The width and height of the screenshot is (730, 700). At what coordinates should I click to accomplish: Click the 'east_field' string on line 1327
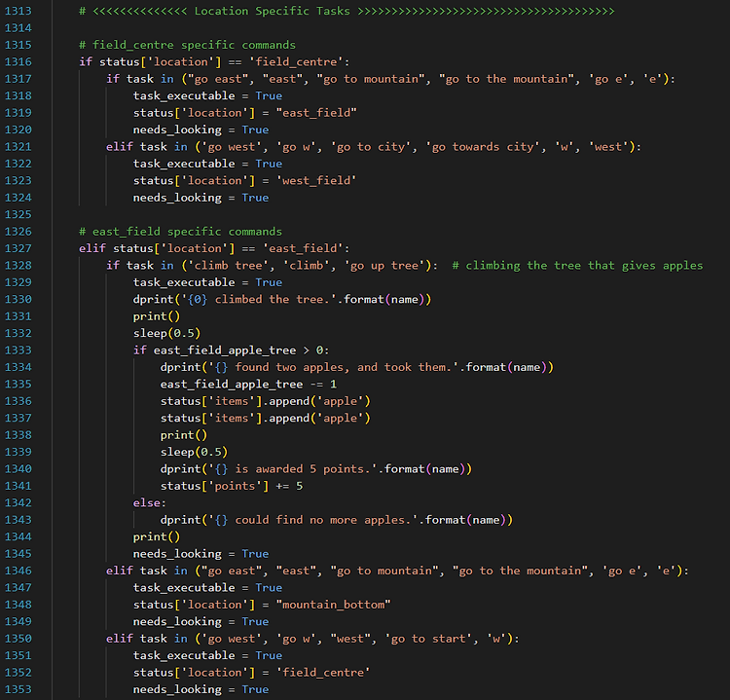pos(303,248)
